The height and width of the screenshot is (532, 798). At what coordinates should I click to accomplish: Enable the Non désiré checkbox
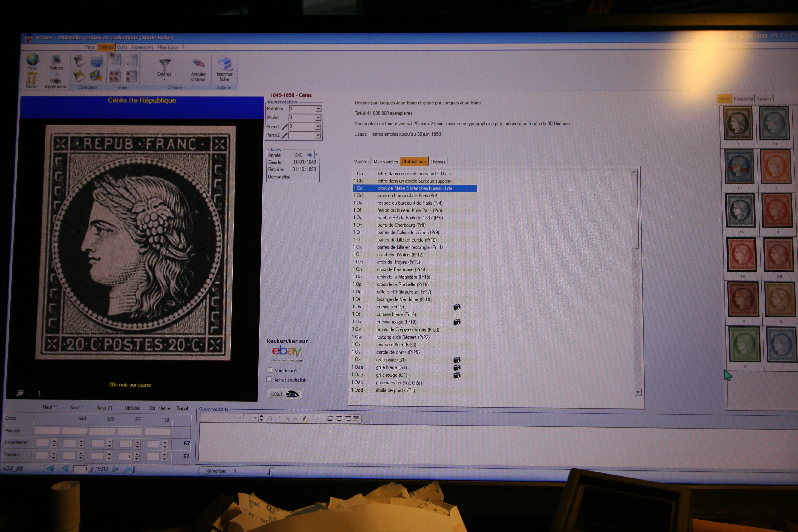click(269, 370)
